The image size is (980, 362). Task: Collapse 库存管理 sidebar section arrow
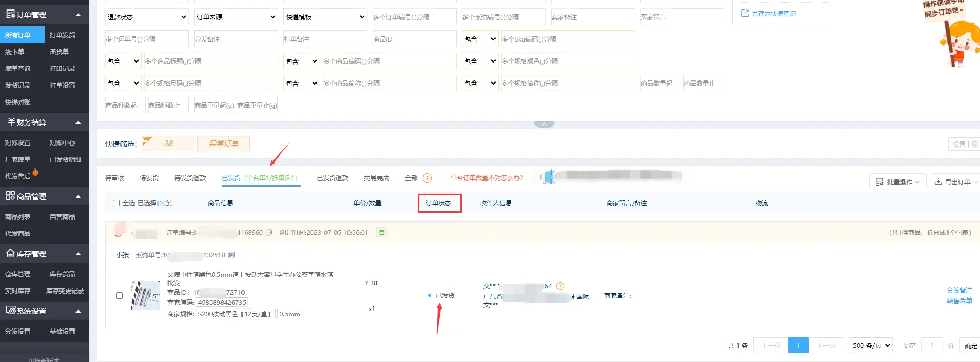coord(78,254)
